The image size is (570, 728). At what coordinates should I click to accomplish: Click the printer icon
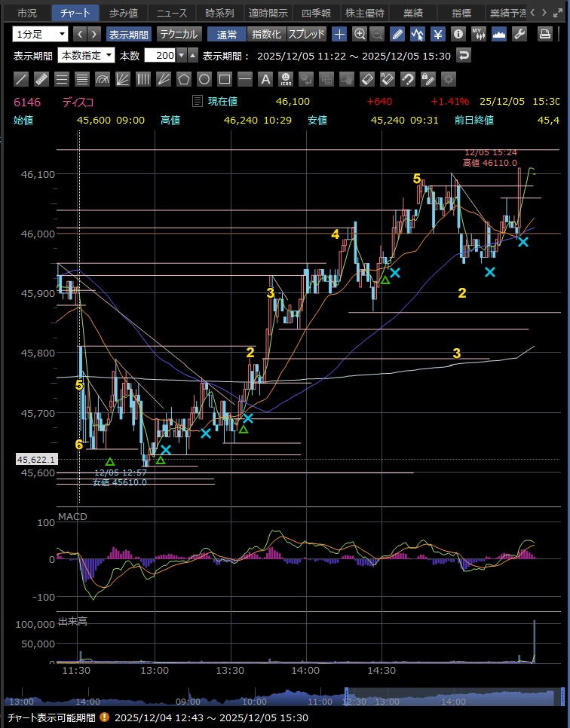click(544, 34)
